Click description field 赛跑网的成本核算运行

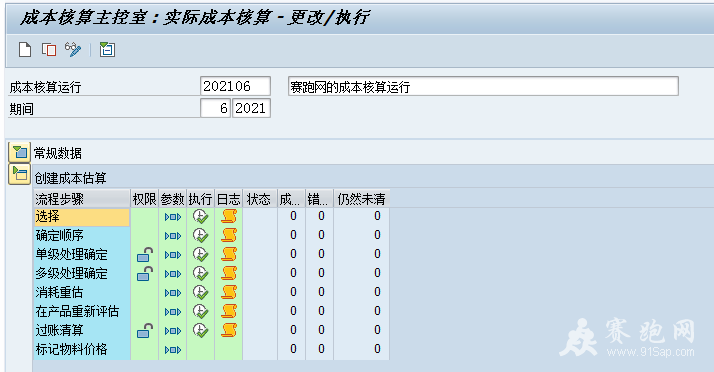pos(483,86)
